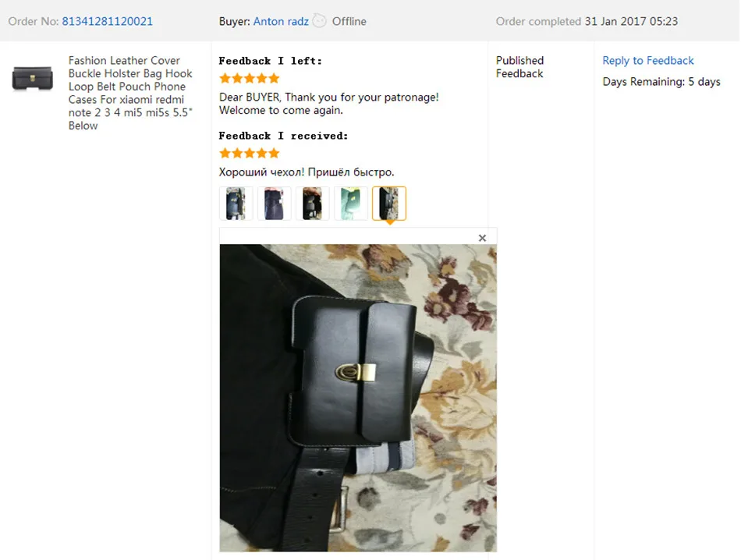The image size is (741, 560).
Task: Open Fashion Leather Cover product title
Action: point(130,93)
